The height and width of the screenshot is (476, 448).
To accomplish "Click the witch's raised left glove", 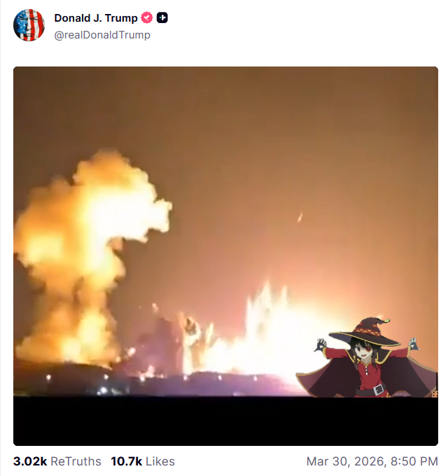I will pos(320,344).
